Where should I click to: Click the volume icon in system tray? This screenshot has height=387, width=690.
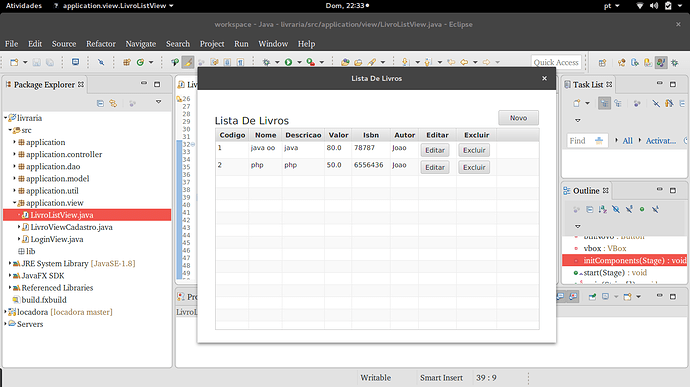tap(654, 6)
